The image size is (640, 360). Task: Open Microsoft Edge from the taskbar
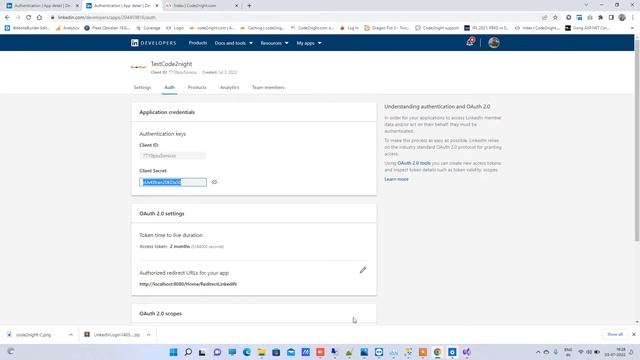(x=247, y=352)
